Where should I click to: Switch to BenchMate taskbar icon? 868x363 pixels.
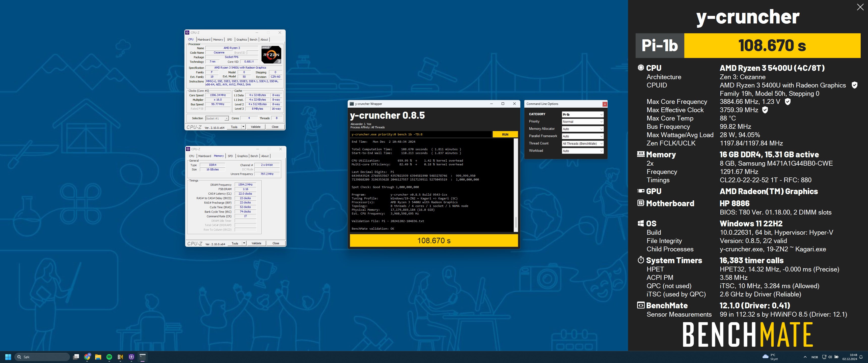pyautogui.click(x=120, y=357)
